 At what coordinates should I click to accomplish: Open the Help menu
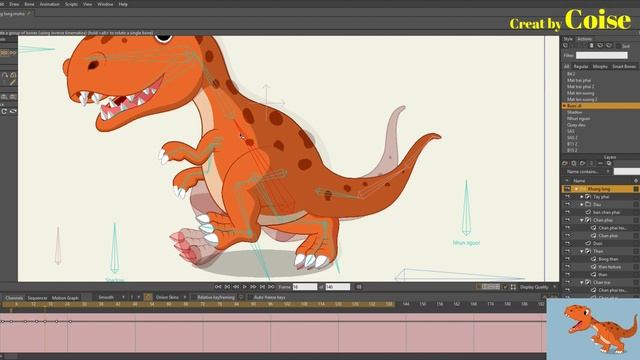(123, 4)
